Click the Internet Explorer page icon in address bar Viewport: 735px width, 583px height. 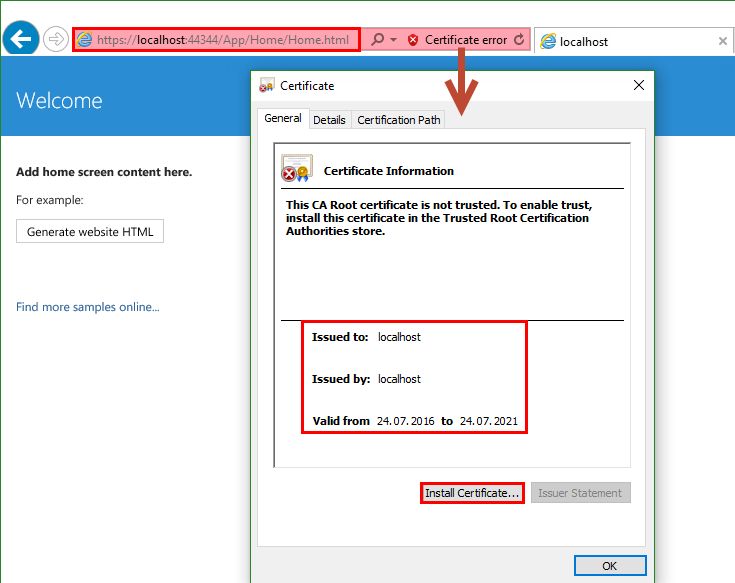(85, 40)
